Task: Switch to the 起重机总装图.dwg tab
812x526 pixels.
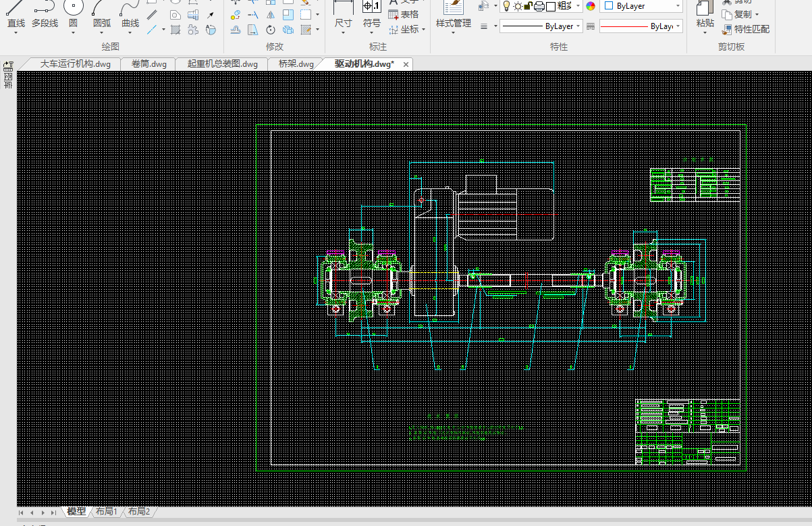Action: pos(222,64)
